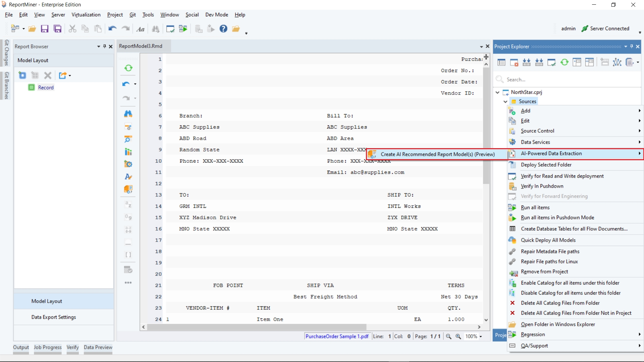The image size is (644, 362).
Task: Click the horizontal scrollbar of the editor
Action: tap(257, 327)
